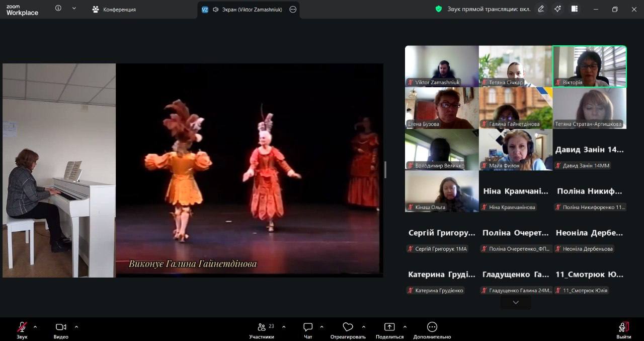
Task: Open the Дополнительно more options menu
Action: coord(432,327)
